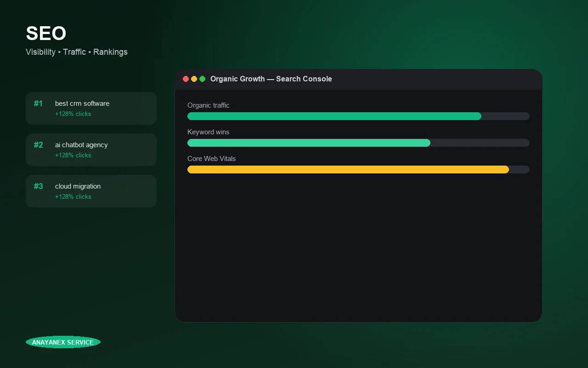Click the green maximize dot in Search Console window

tap(202, 79)
